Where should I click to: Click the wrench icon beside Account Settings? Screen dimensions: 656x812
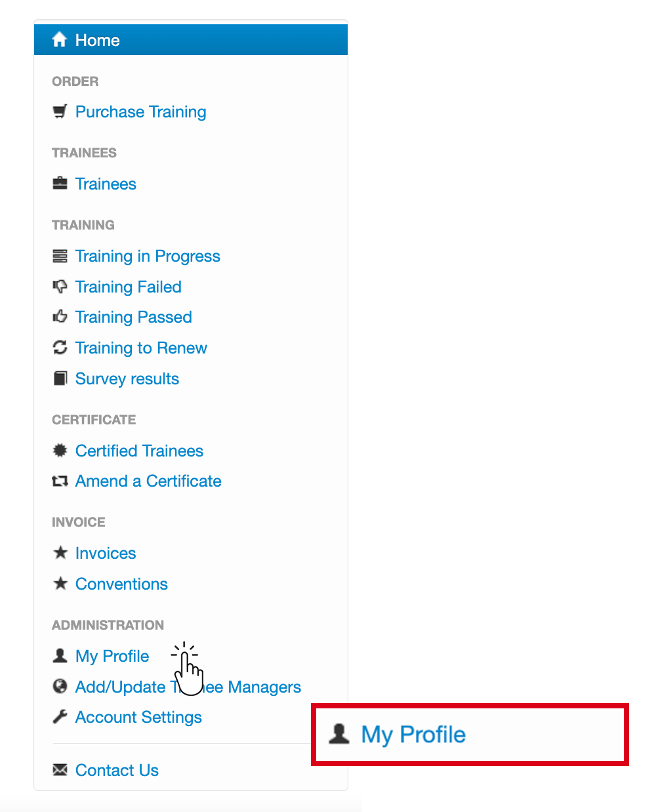[x=60, y=717]
